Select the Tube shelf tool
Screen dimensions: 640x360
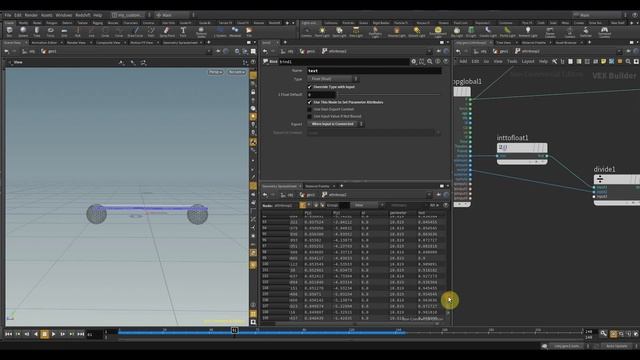click(37, 31)
